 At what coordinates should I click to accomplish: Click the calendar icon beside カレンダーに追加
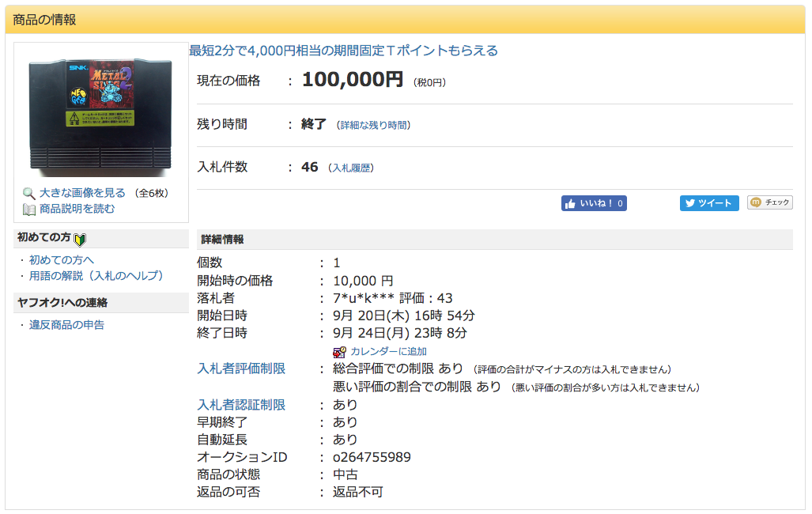[x=339, y=352]
